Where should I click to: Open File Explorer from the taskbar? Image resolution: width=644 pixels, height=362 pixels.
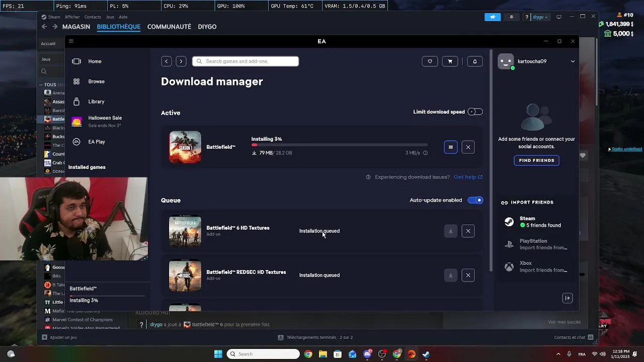(x=323, y=354)
